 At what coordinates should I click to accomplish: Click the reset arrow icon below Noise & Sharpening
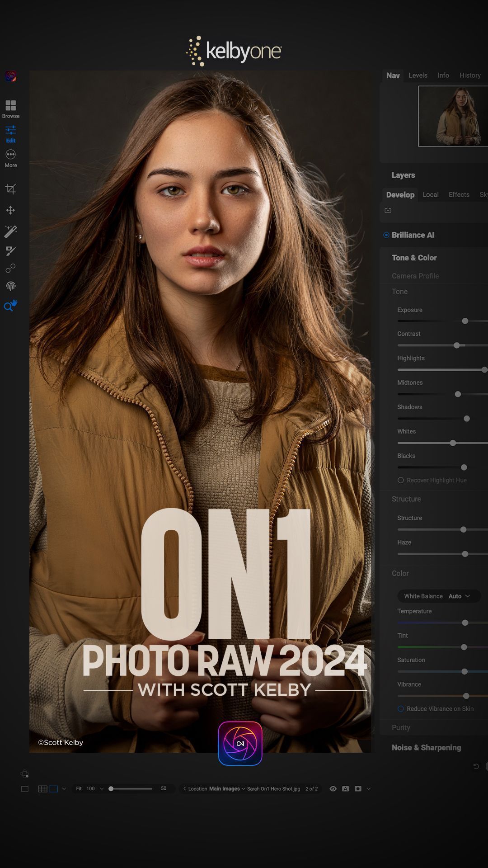tap(476, 766)
